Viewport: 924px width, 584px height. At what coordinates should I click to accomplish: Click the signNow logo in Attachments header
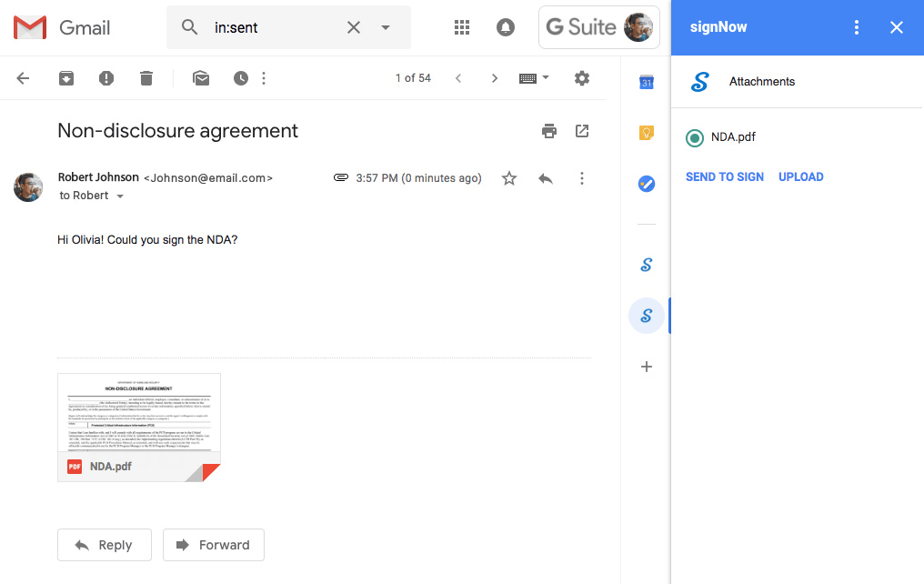699,82
